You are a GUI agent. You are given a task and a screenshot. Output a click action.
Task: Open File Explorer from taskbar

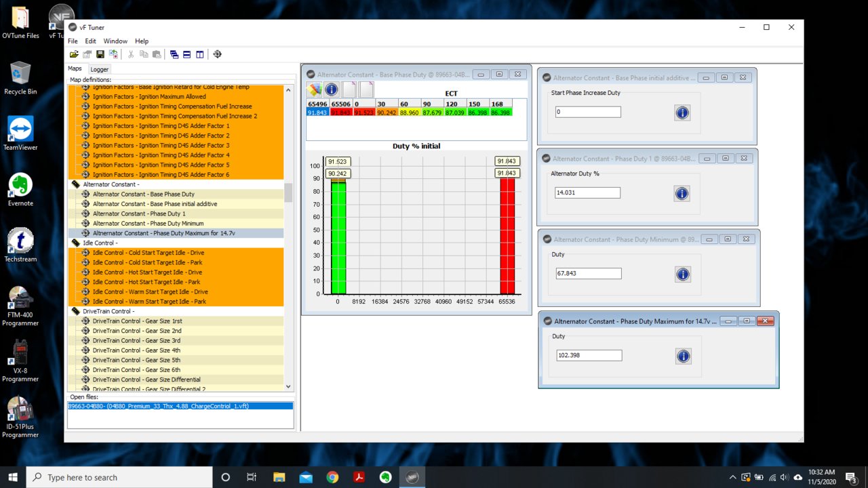click(279, 477)
